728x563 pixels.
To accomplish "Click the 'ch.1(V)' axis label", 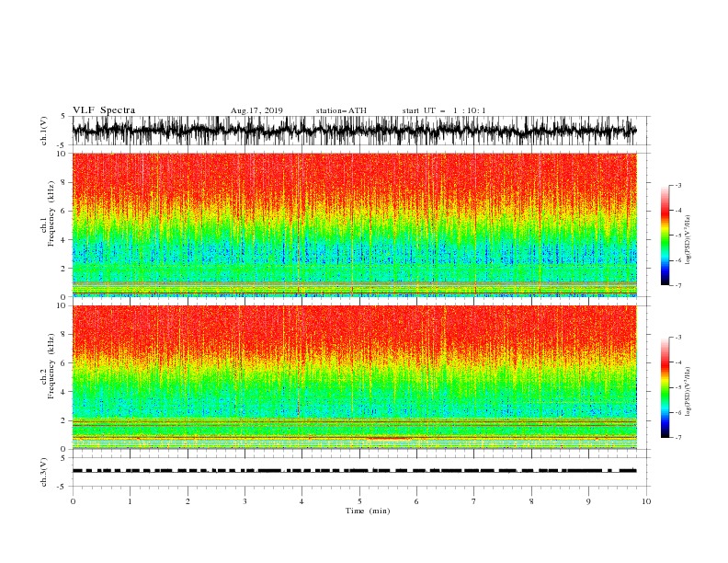I will [x=44, y=131].
